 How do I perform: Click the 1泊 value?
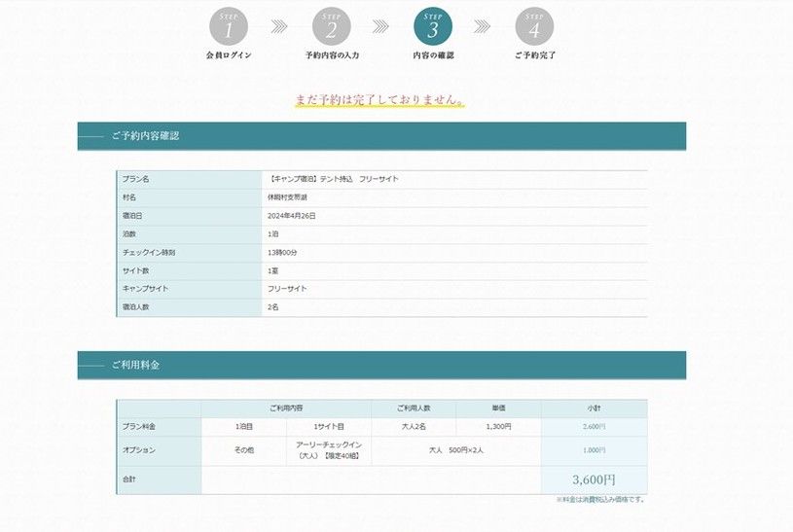[x=273, y=234]
